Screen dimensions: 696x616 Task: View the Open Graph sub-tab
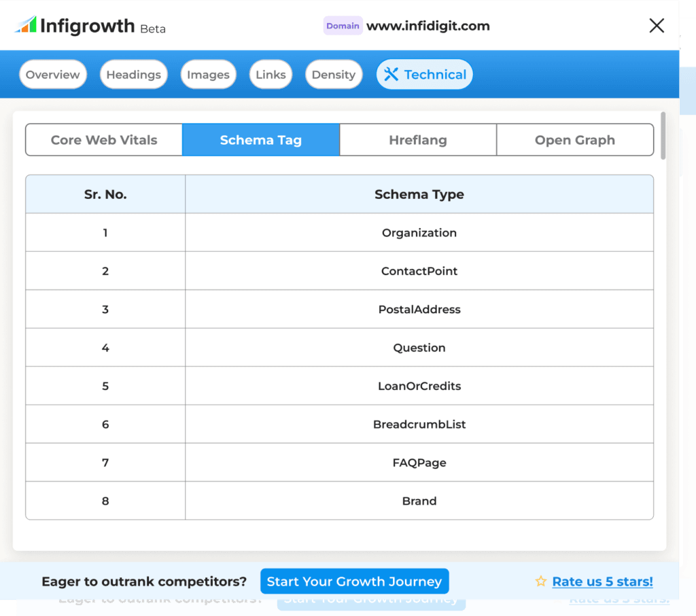(575, 140)
